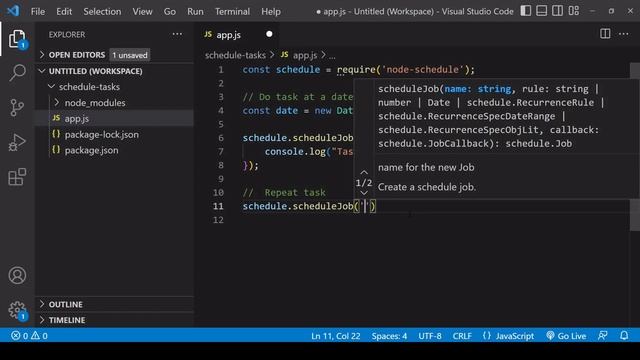This screenshot has width=640, height=360.
Task: Change Spaces: 4 indentation setting
Action: (389, 336)
